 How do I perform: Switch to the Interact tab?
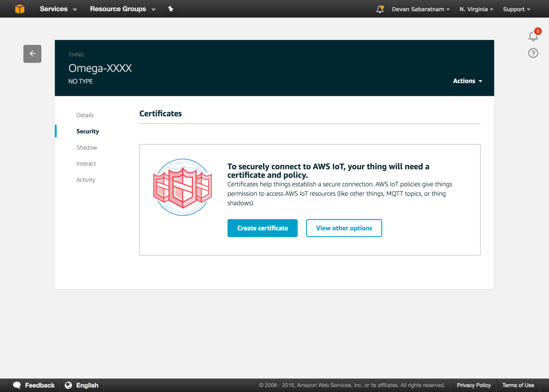pos(86,164)
